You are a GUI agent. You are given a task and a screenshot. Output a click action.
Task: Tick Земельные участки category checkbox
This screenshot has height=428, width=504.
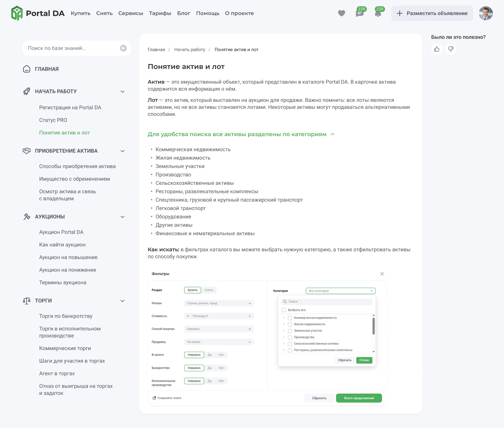(290, 331)
